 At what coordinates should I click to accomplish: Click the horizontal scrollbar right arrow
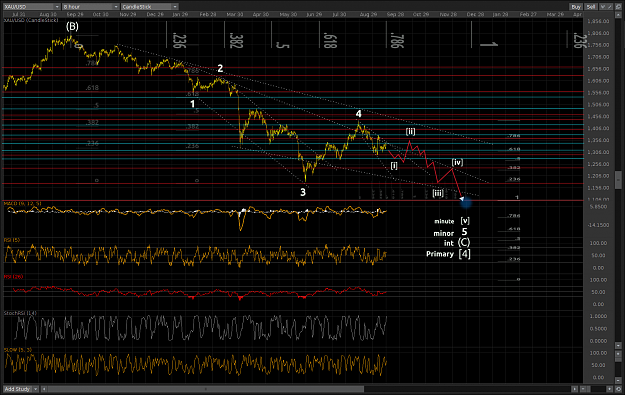574,389
